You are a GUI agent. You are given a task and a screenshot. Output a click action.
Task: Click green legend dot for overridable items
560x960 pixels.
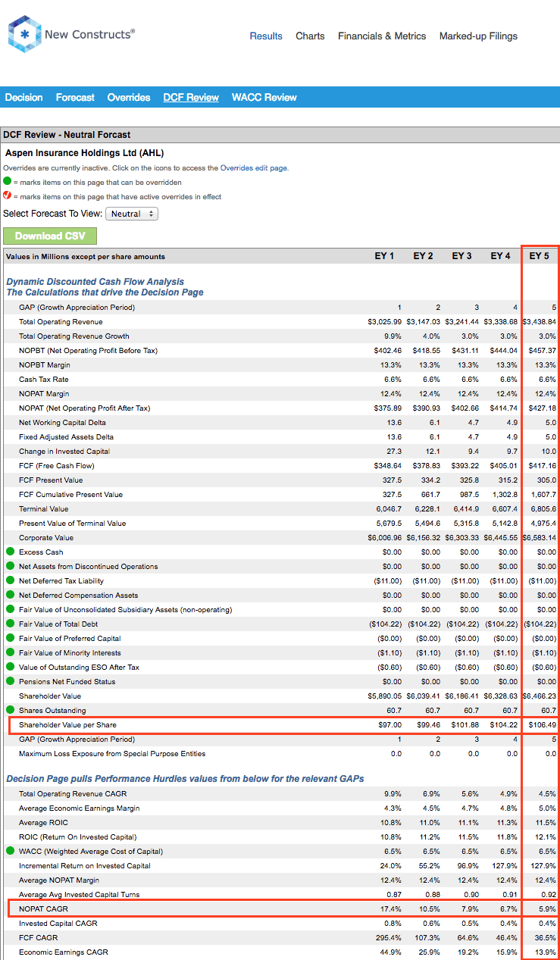pos(8,182)
